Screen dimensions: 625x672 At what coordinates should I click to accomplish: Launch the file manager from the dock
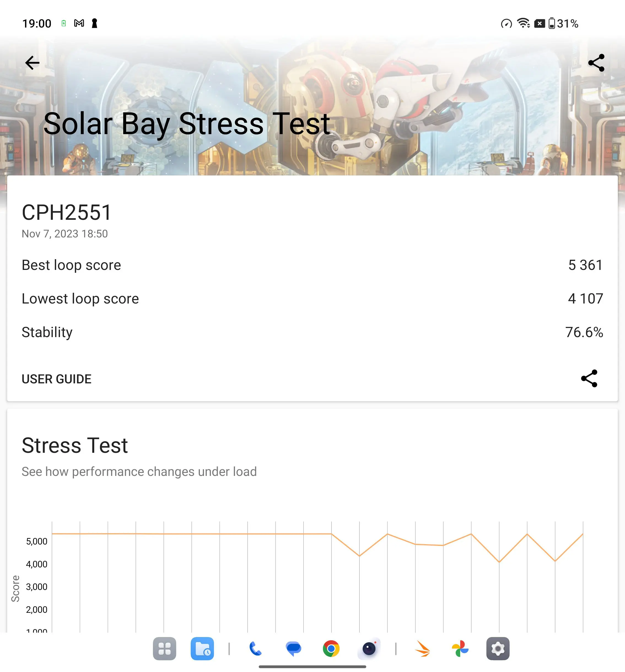pyautogui.click(x=202, y=649)
